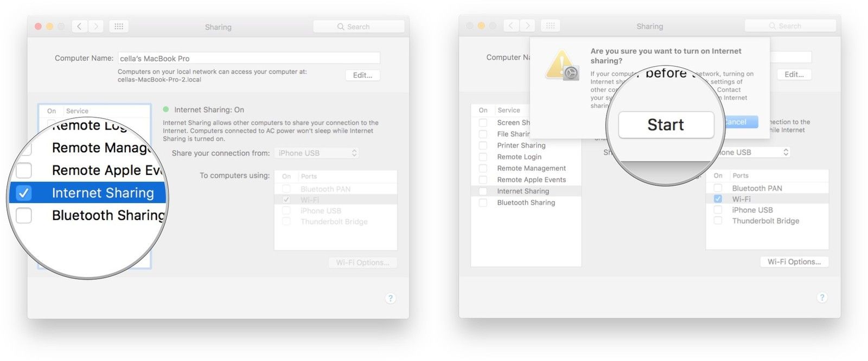
Task: Click the forward arrow in left Sharing window
Action: (x=96, y=26)
